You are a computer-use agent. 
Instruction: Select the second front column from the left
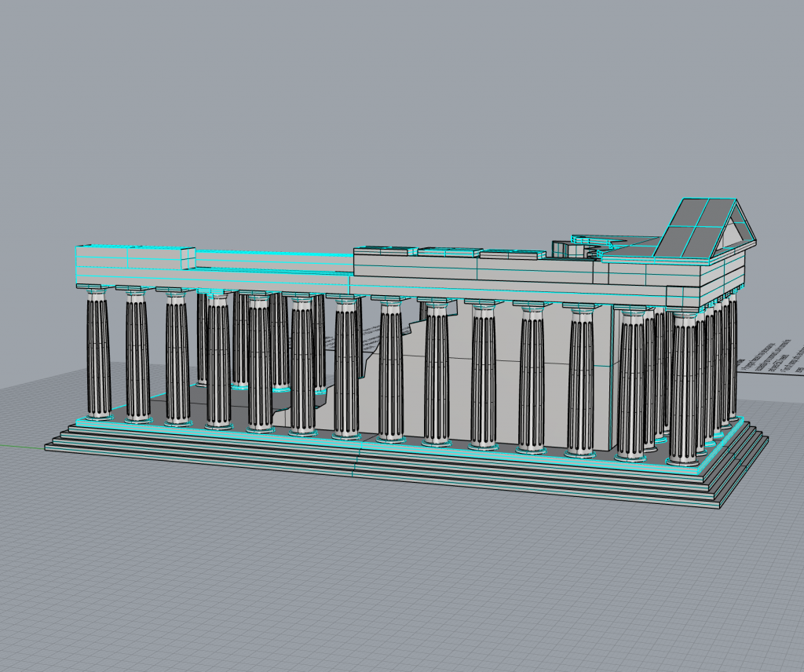coord(137,357)
